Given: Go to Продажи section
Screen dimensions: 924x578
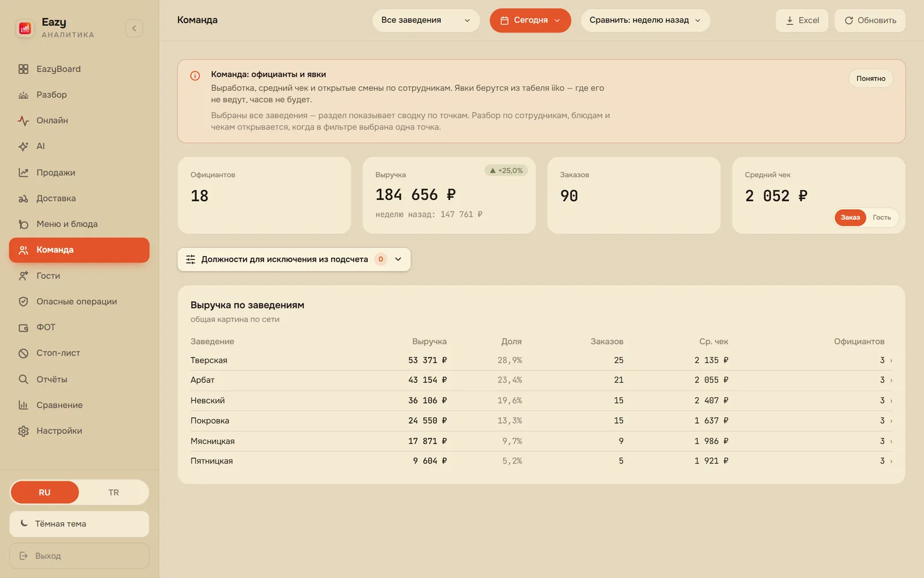Looking at the screenshot, I should [79, 172].
